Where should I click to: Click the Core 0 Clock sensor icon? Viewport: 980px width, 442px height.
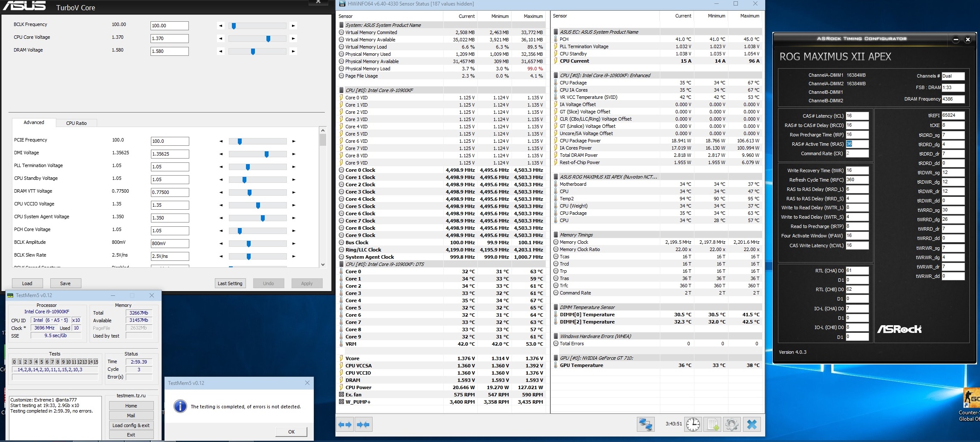point(341,170)
